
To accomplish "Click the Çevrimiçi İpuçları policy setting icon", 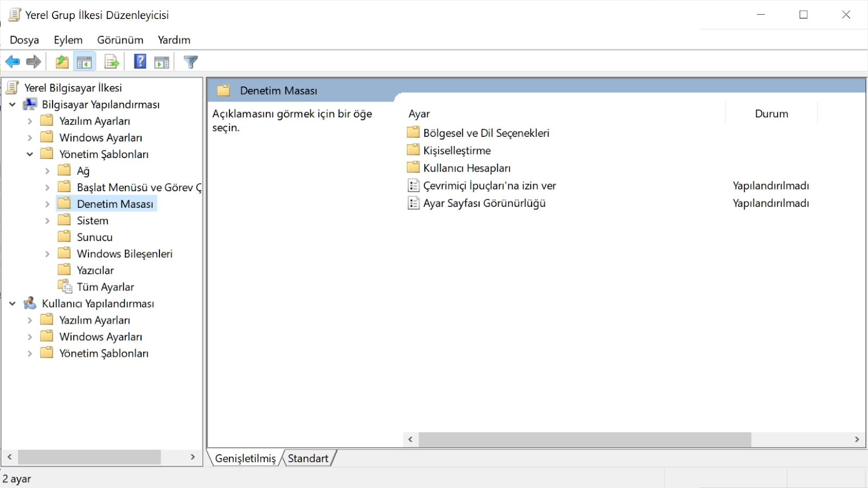I will 413,186.
